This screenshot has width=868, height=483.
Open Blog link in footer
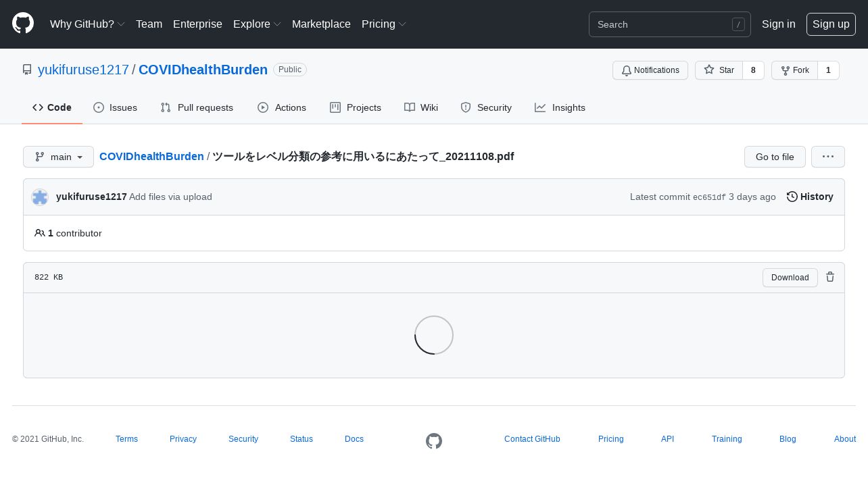point(788,439)
